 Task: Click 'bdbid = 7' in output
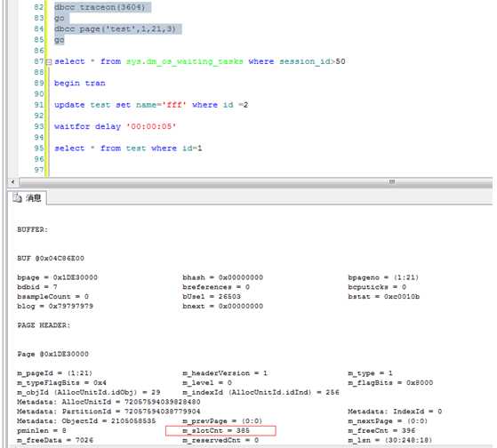37,287
